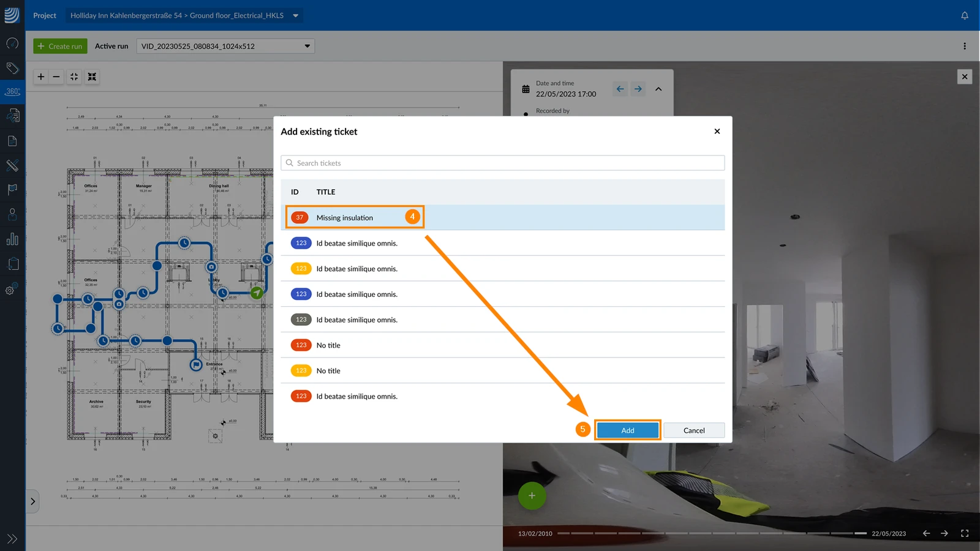This screenshot has width=980, height=551.
Task: Zoom in on the floor plan
Action: [x=41, y=77]
